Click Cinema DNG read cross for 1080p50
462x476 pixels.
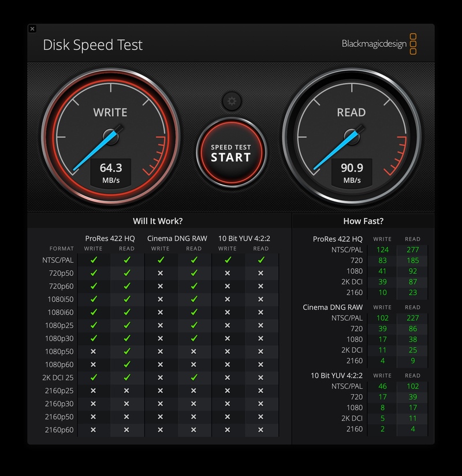(193, 351)
